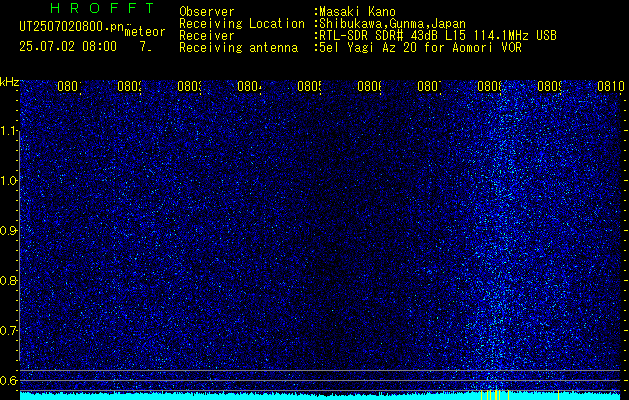Screen dimensions: 629x400
Task: Click the 0807 time axis label
Action: point(429,86)
